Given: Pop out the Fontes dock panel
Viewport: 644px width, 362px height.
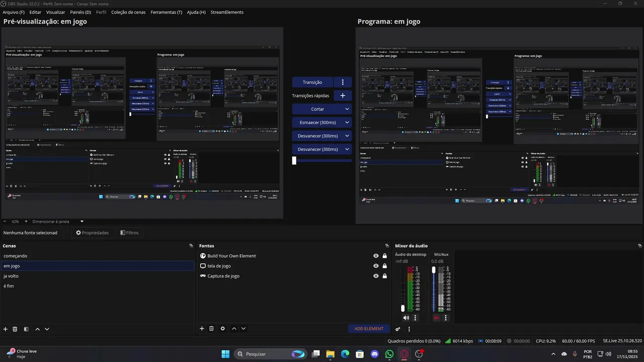Looking at the screenshot, I should [387, 246].
